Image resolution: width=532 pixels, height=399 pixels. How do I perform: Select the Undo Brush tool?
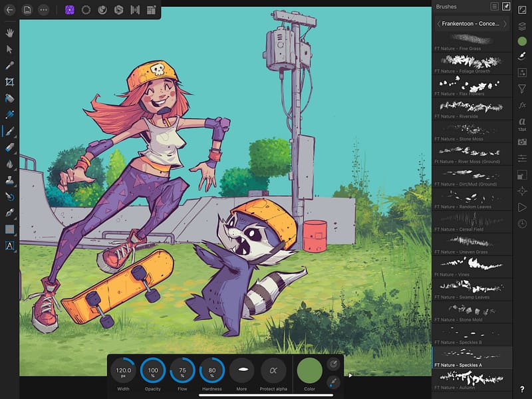point(9,196)
